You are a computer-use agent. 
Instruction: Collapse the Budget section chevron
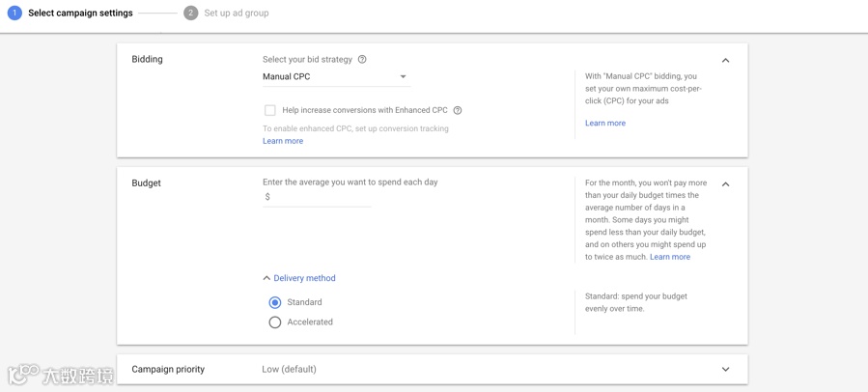click(725, 183)
